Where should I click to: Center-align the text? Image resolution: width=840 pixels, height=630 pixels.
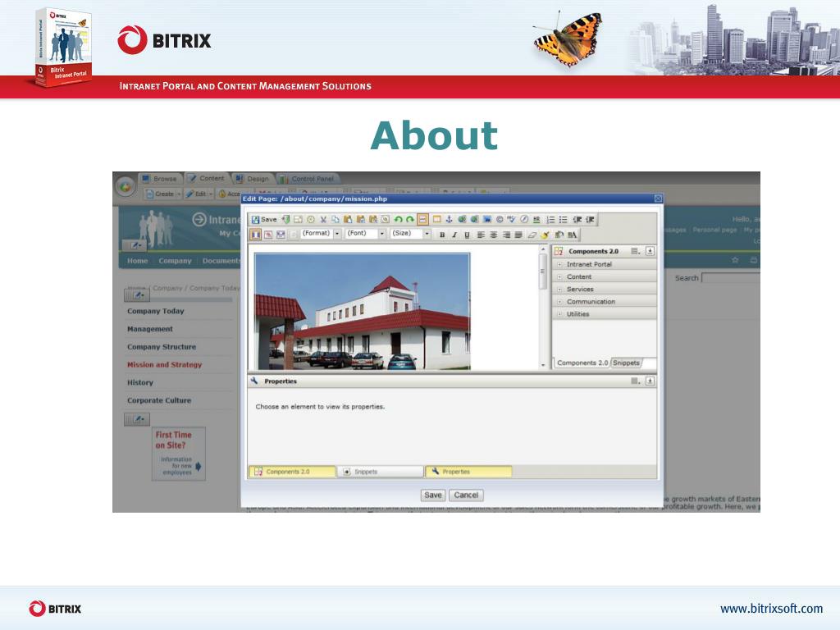point(493,235)
